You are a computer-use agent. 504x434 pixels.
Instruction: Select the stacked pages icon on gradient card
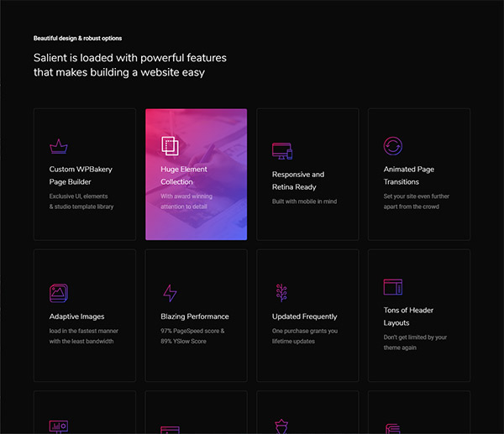click(170, 145)
